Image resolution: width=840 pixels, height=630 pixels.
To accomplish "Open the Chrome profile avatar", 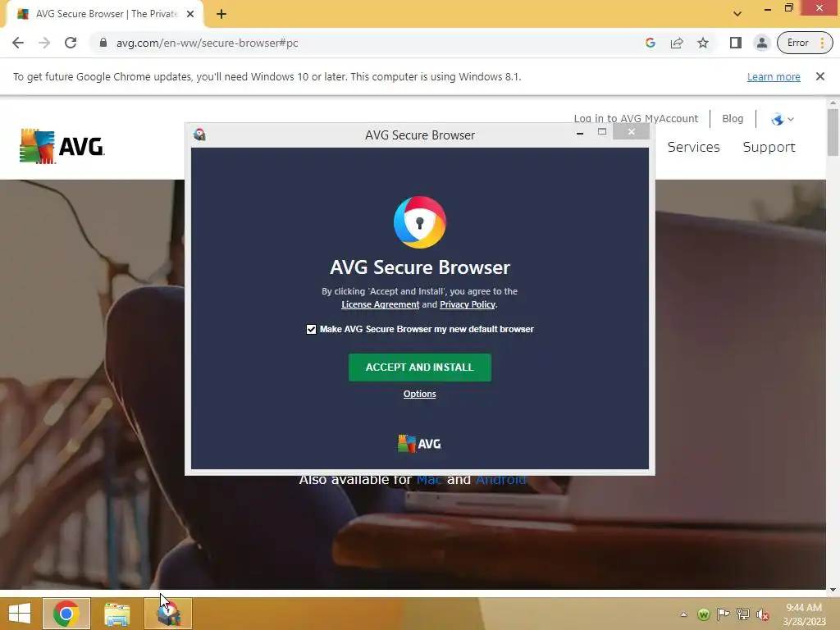I will [x=762, y=43].
